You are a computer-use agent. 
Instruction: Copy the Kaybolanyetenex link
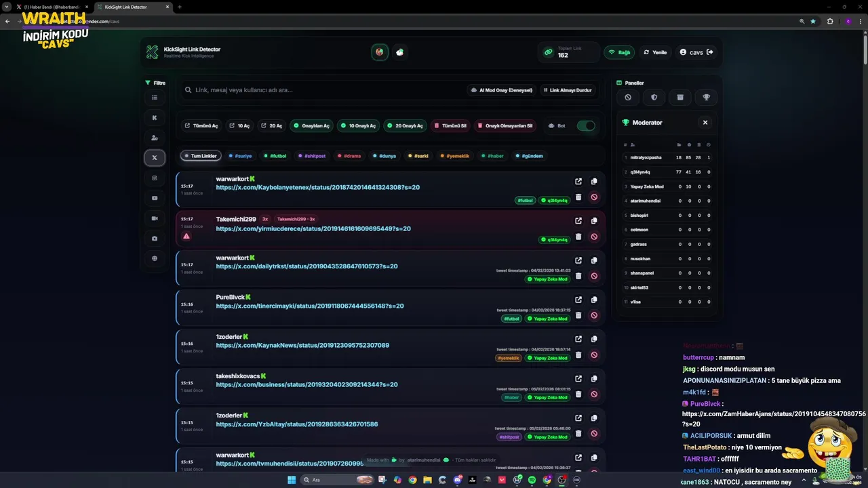(594, 182)
